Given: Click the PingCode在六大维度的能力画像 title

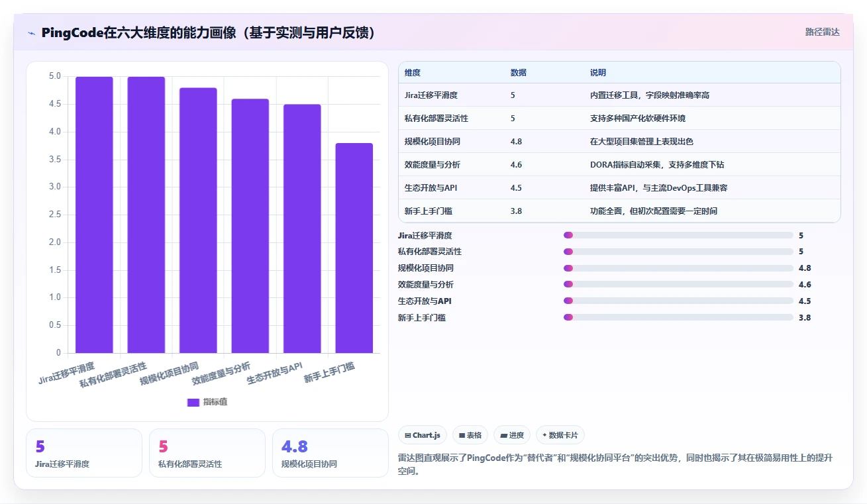Looking at the screenshot, I should pos(209,32).
